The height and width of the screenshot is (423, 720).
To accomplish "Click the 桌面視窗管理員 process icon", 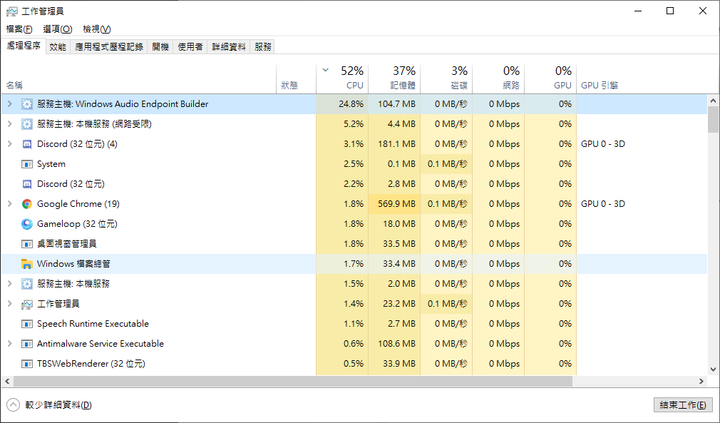I will (27, 244).
